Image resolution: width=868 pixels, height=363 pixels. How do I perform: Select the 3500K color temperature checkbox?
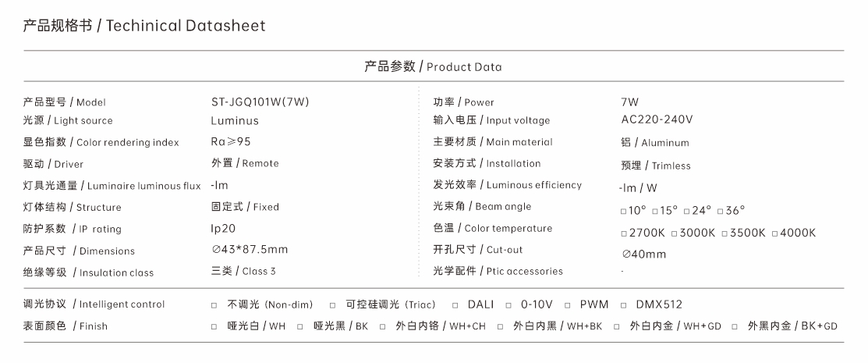tap(725, 234)
